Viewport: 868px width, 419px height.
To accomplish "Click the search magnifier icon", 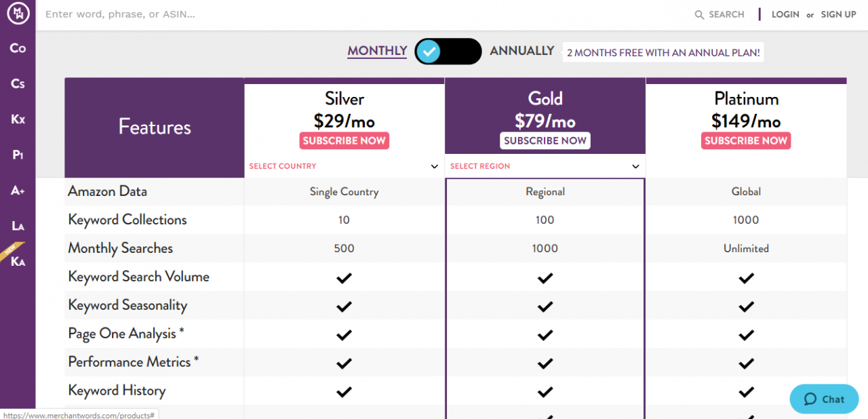I will click(x=699, y=15).
